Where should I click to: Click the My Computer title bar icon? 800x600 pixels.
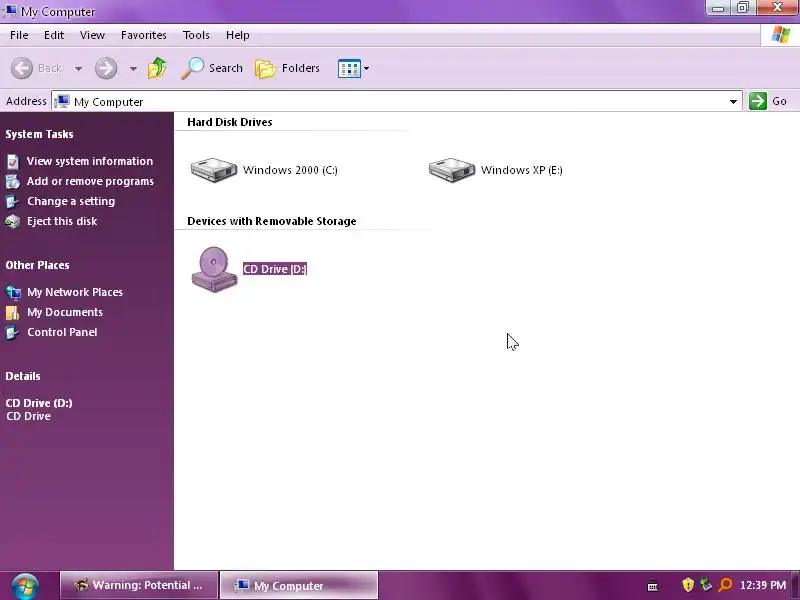pyautogui.click(x=9, y=11)
